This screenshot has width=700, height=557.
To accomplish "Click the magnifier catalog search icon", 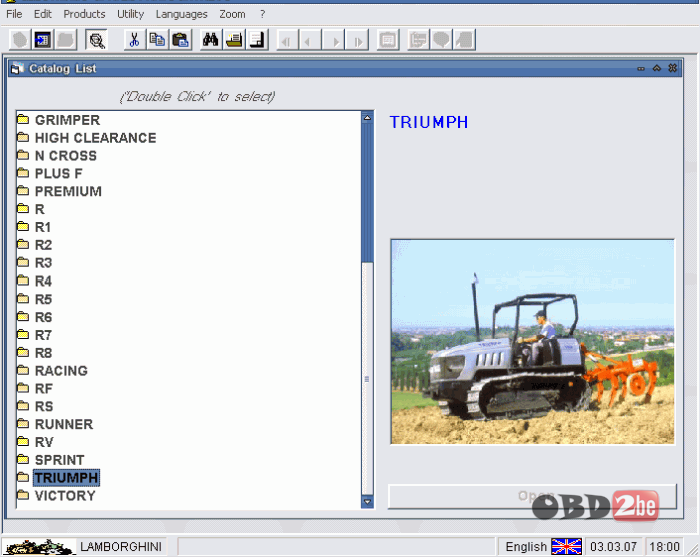I will coord(96,40).
